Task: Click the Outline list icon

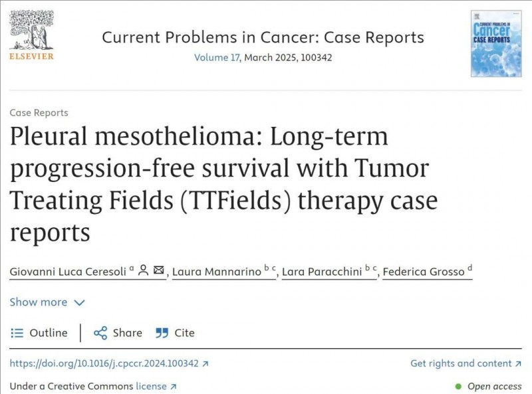Action: tap(17, 333)
